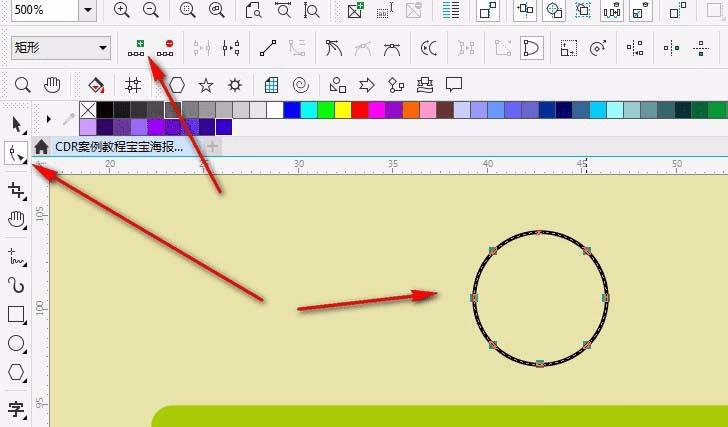Click the 500% zoom level field

45,10
